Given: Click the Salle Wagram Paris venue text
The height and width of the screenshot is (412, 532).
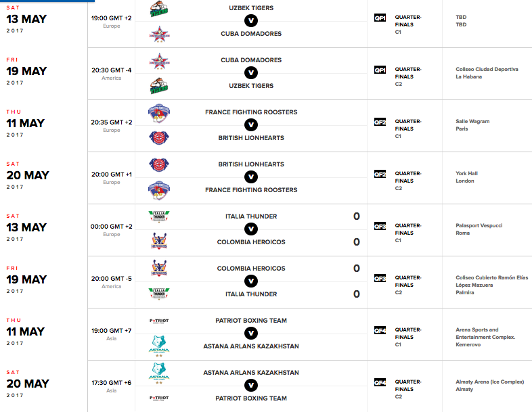Looking at the screenshot, I should pyautogui.click(x=472, y=124).
